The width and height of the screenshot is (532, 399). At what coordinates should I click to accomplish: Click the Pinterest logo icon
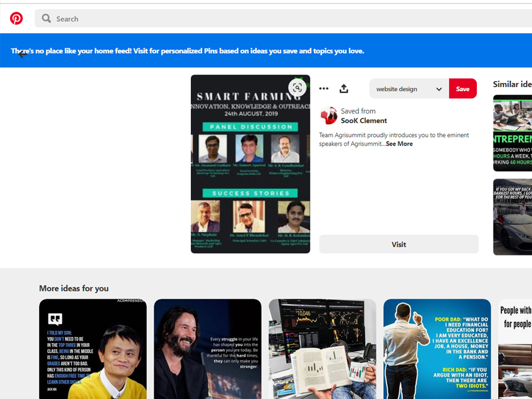point(17,19)
